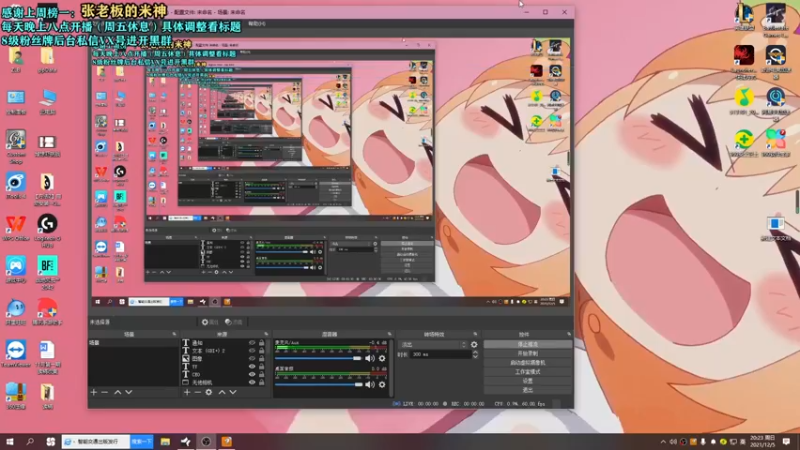This screenshot has height=450, width=800.
Task: Toggle the lock on the TY source
Action: 261,366
